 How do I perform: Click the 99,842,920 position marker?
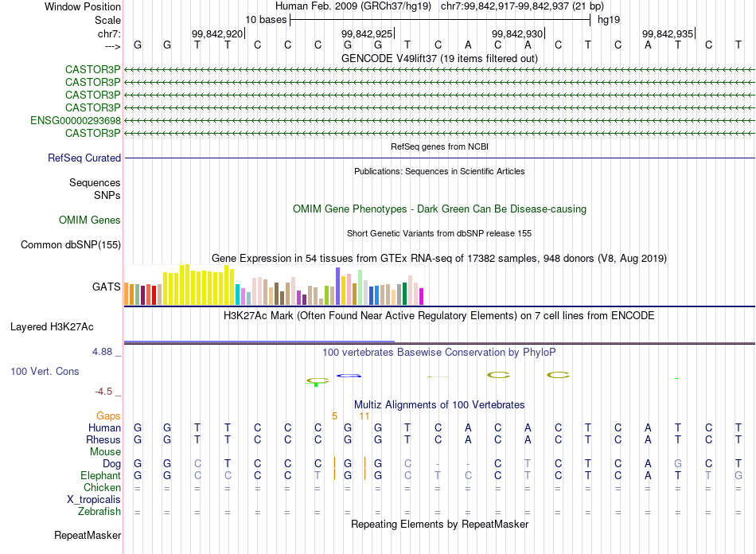[x=217, y=33]
